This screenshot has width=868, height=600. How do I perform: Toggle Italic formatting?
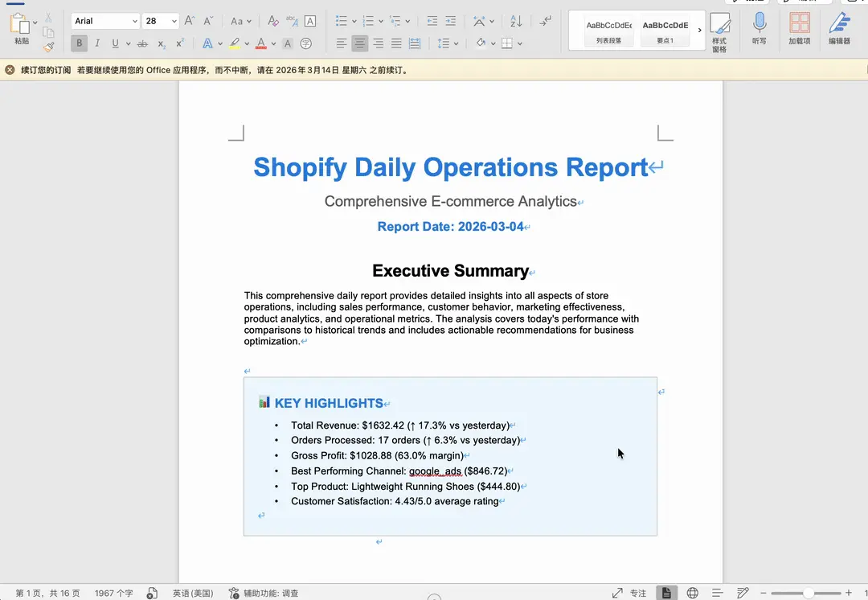click(x=97, y=43)
